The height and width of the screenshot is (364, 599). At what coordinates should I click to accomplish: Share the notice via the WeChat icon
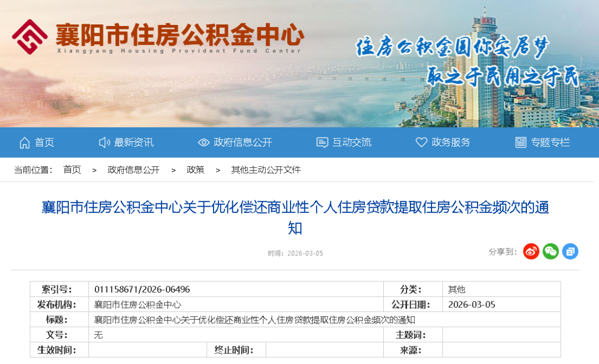pyautogui.click(x=550, y=251)
